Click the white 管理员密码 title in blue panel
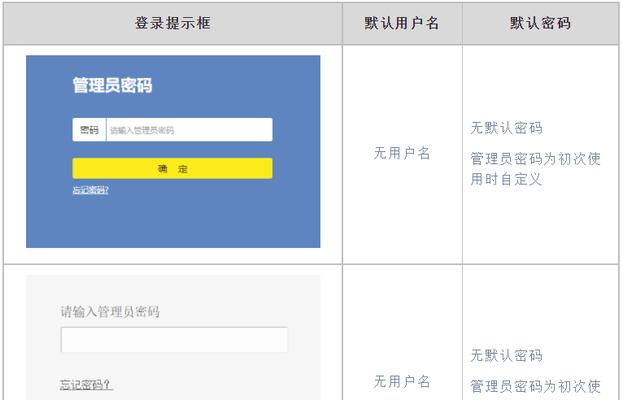The width and height of the screenshot is (623, 400). [112, 85]
